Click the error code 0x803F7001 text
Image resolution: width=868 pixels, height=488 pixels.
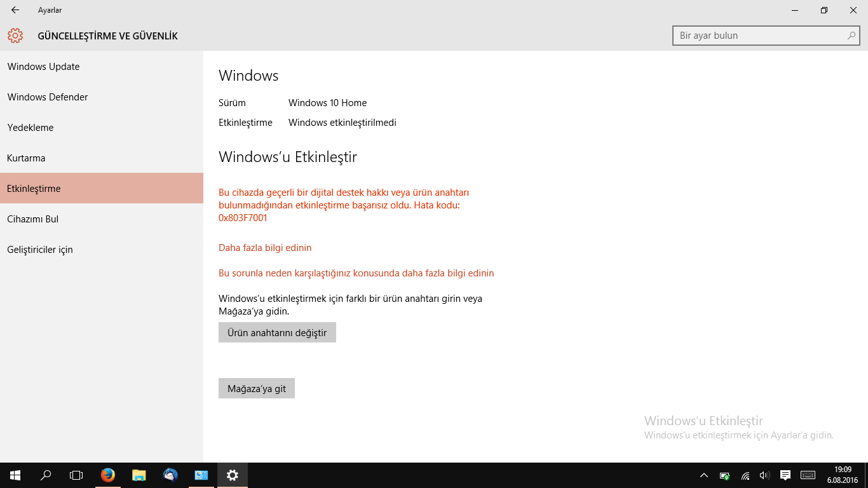(243, 218)
